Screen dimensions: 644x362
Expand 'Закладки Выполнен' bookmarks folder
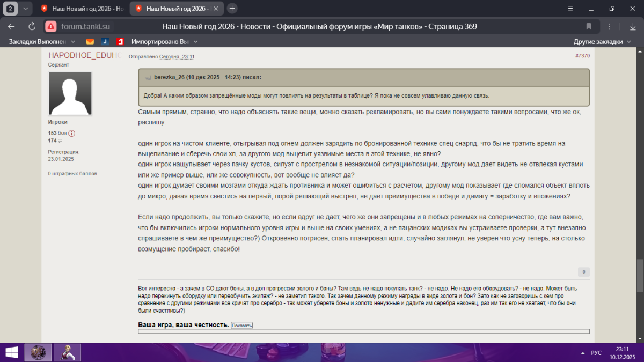point(41,41)
